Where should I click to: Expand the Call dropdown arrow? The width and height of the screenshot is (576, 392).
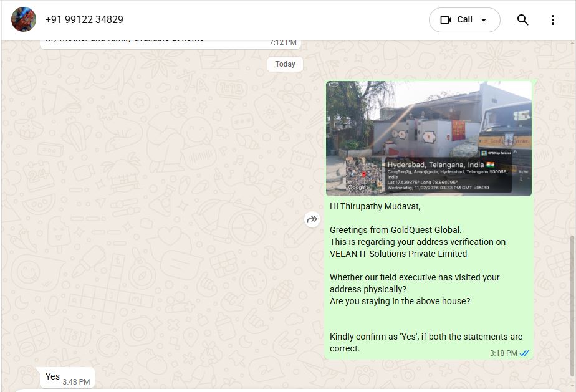tap(484, 20)
